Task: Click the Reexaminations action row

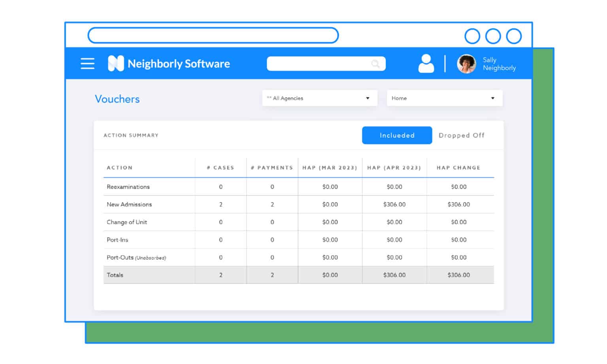Action: pos(128,187)
